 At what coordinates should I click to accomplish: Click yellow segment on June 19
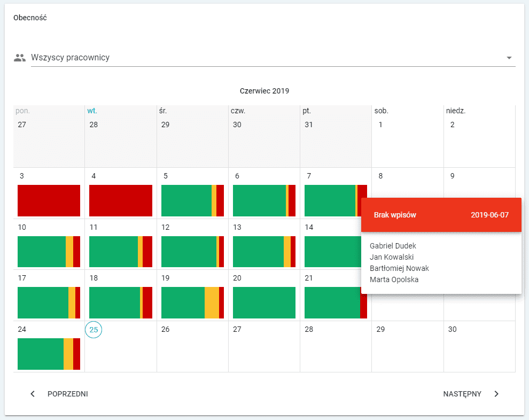tap(212, 302)
